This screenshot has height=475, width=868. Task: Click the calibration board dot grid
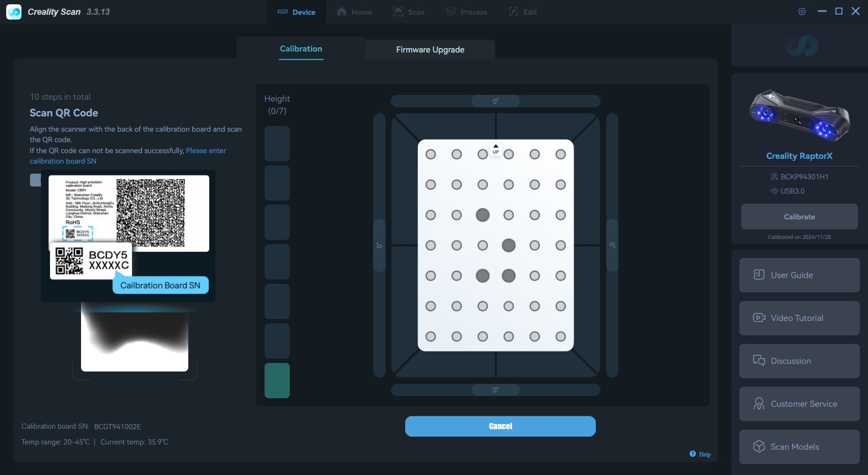coord(496,245)
